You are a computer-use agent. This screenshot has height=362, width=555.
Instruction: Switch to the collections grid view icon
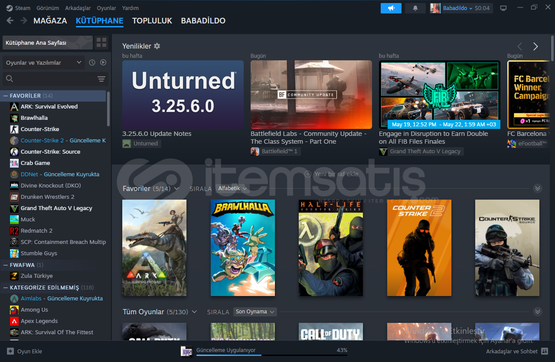(x=102, y=42)
